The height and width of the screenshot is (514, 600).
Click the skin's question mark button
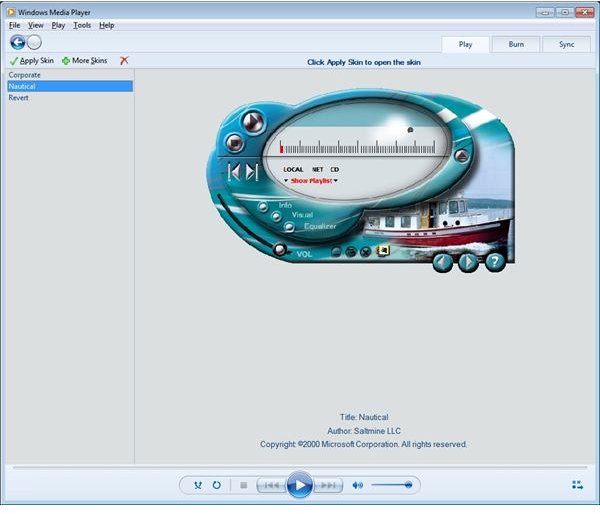pos(495,262)
